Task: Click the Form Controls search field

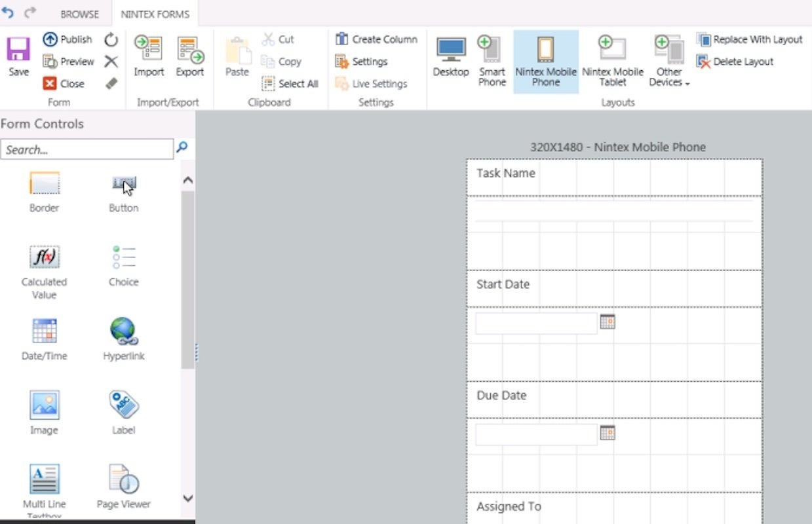Action: pos(87,149)
